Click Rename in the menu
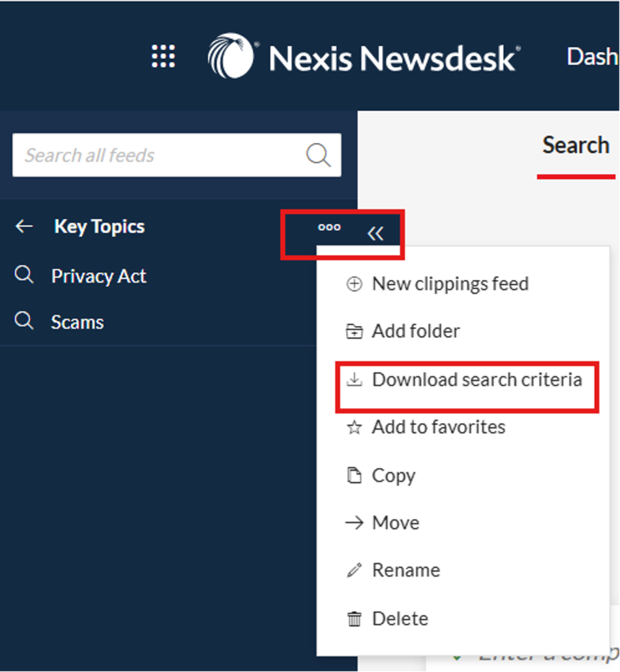Image resolution: width=620 pixels, height=672 pixels. tap(406, 570)
